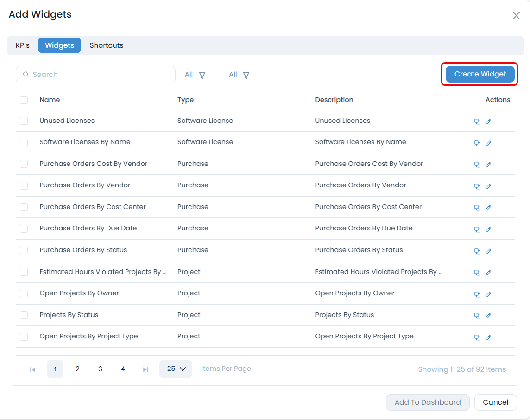This screenshot has height=420, width=530.
Task: Click the search magnifier icon
Action: (25, 75)
